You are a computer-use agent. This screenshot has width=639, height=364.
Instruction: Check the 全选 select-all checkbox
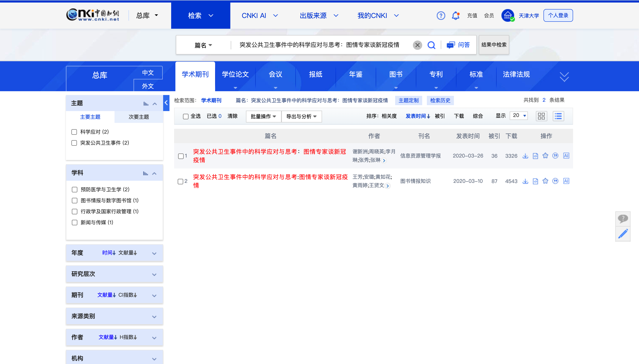tap(185, 116)
